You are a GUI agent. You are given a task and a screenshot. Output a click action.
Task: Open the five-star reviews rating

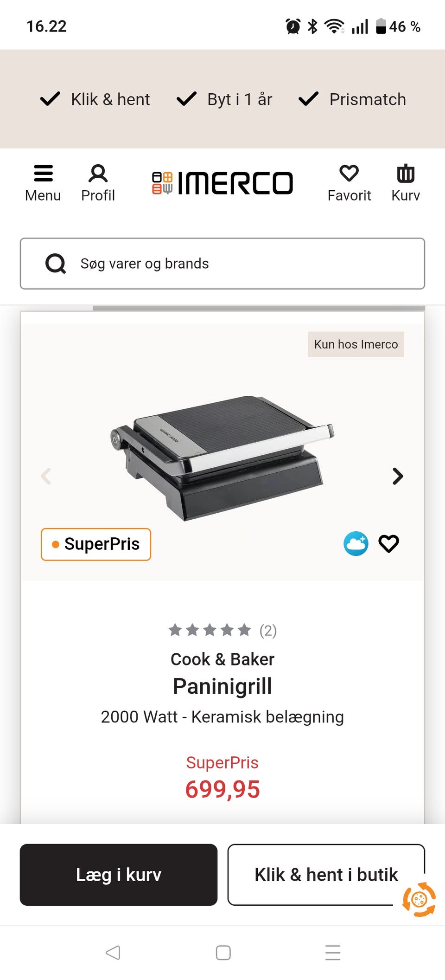click(222, 630)
